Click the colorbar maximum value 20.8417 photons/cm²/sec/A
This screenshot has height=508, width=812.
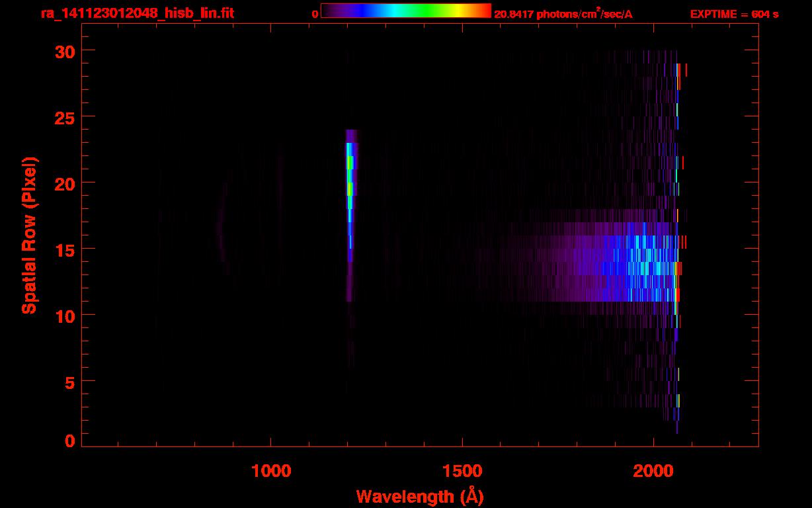pos(563,13)
